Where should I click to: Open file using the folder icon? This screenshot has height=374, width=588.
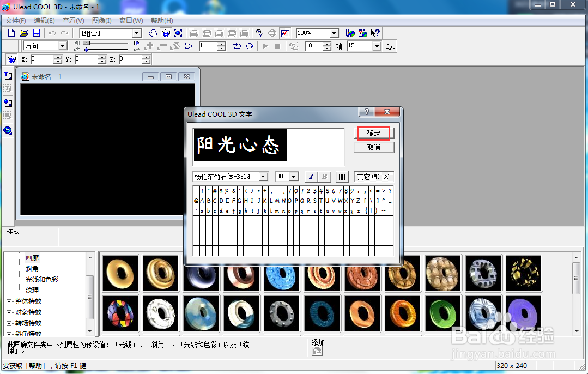coord(23,33)
